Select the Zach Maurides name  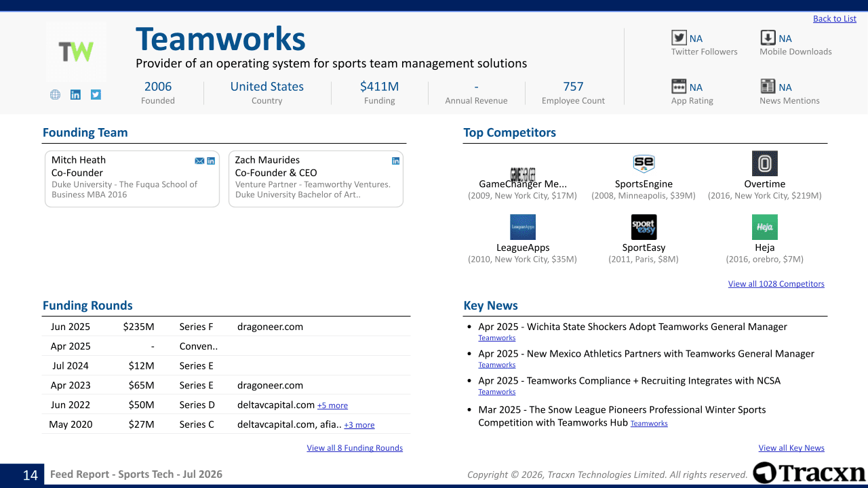click(267, 160)
